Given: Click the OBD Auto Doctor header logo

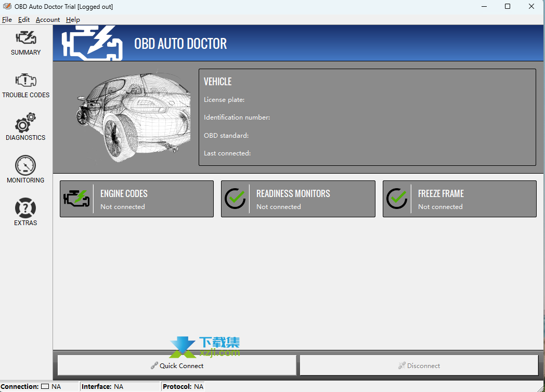Looking at the screenshot, I should [x=92, y=43].
